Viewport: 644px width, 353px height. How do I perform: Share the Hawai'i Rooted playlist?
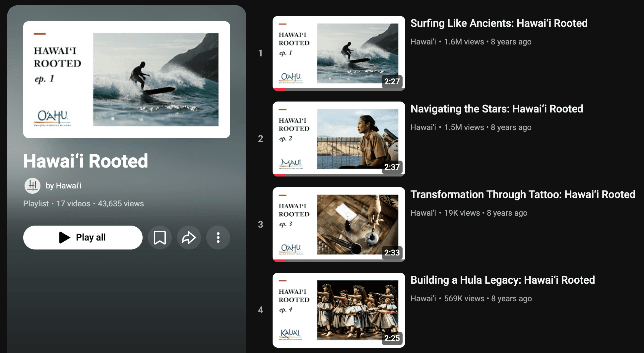click(189, 238)
